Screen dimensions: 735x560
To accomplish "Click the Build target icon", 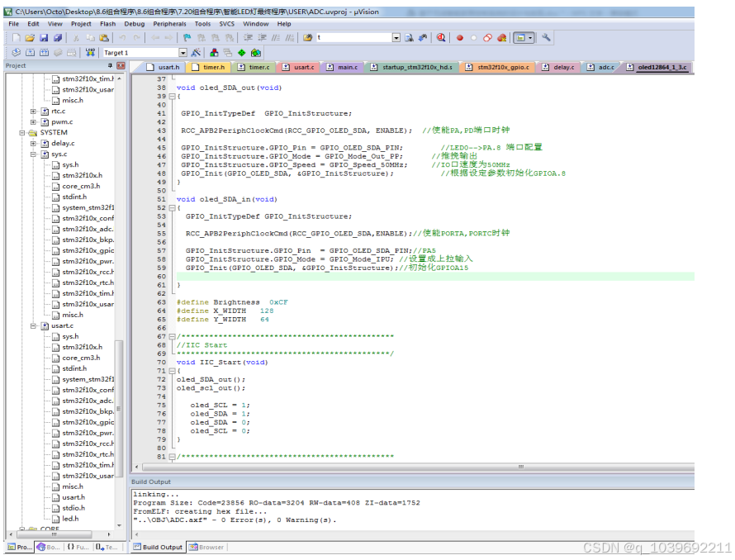I will pyautogui.click(x=30, y=53).
